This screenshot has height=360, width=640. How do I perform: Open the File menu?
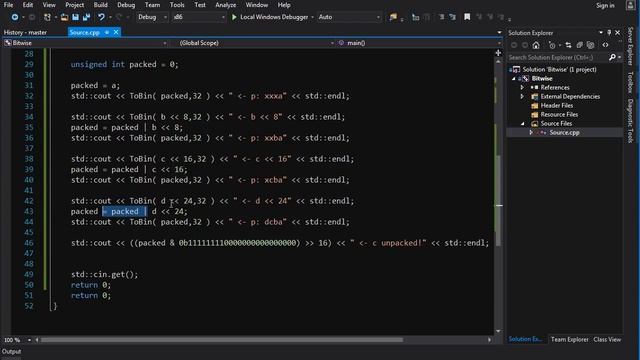point(8,5)
